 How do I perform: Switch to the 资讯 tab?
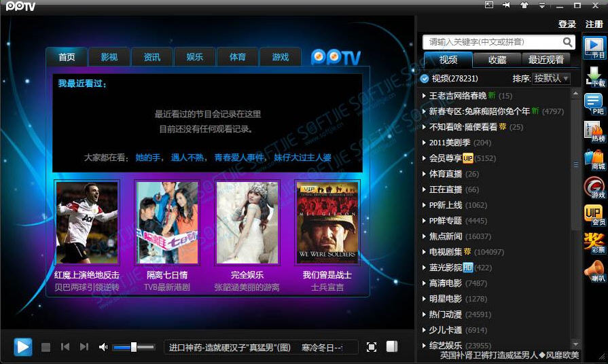(152, 57)
